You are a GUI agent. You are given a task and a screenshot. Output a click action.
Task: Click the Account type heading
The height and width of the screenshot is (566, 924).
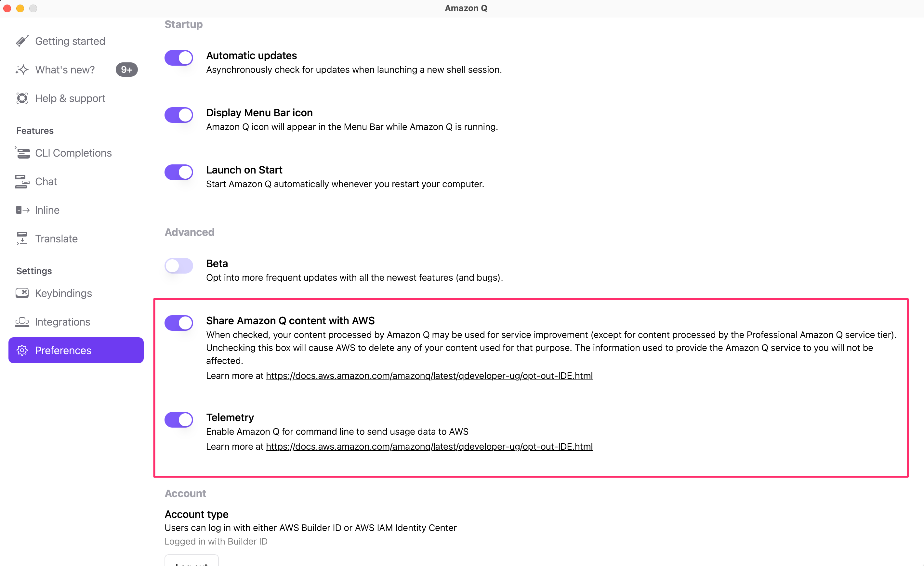pyautogui.click(x=196, y=514)
